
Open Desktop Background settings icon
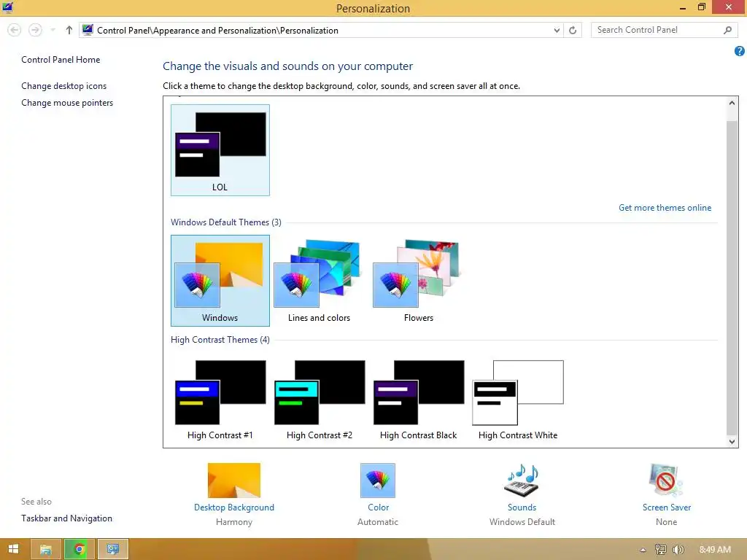point(234,480)
